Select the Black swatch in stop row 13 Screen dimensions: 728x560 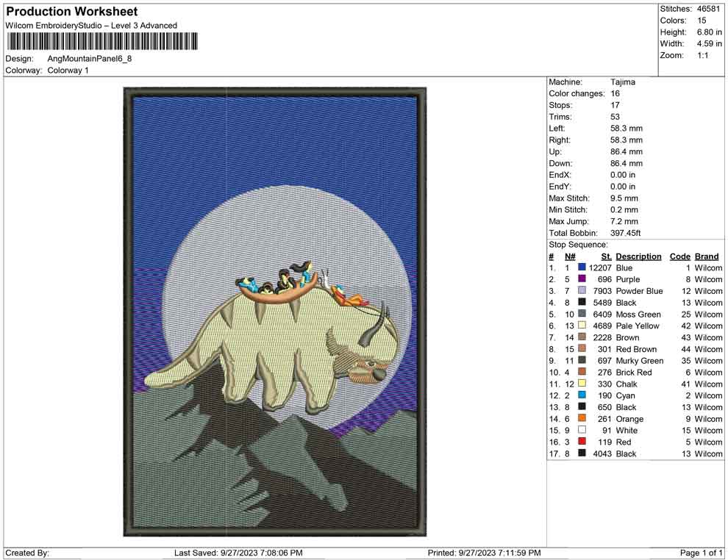click(x=582, y=406)
